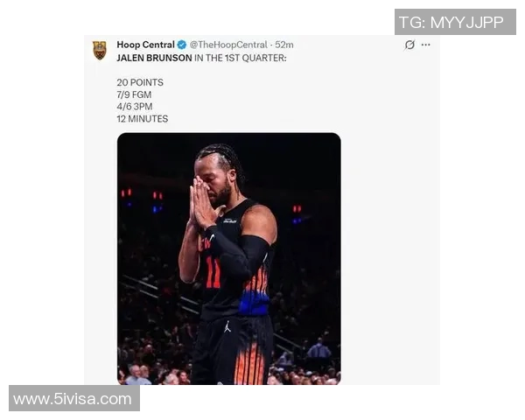Open the Grok slashed-circle icon
The height and width of the screenshot is (420, 525).
(409, 45)
